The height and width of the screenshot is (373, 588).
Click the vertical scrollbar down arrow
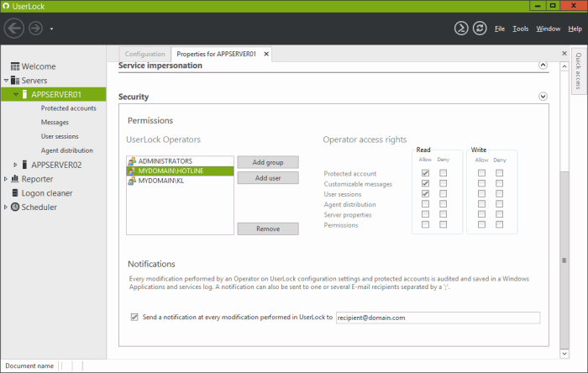coord(564,354)
